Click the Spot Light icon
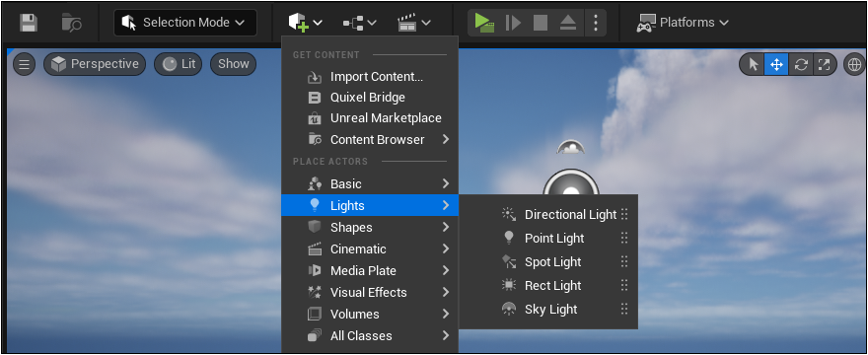The image size is (868, 355). click(508, 261)
